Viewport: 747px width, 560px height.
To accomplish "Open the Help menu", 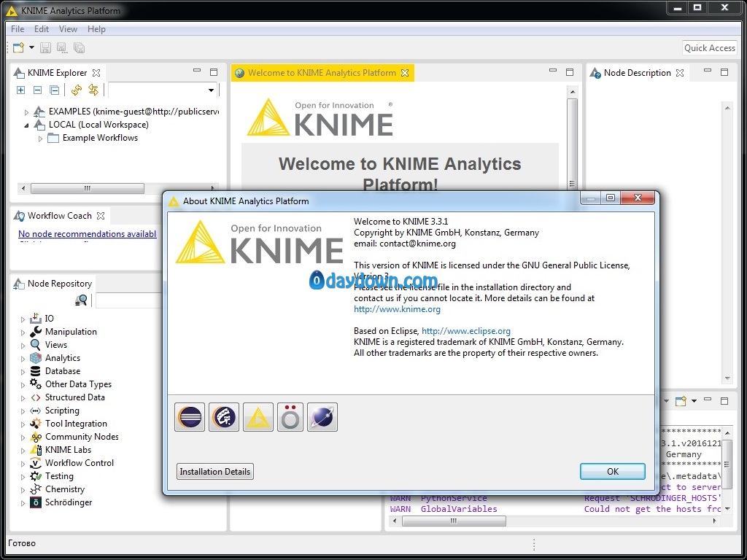I will 96,29.
